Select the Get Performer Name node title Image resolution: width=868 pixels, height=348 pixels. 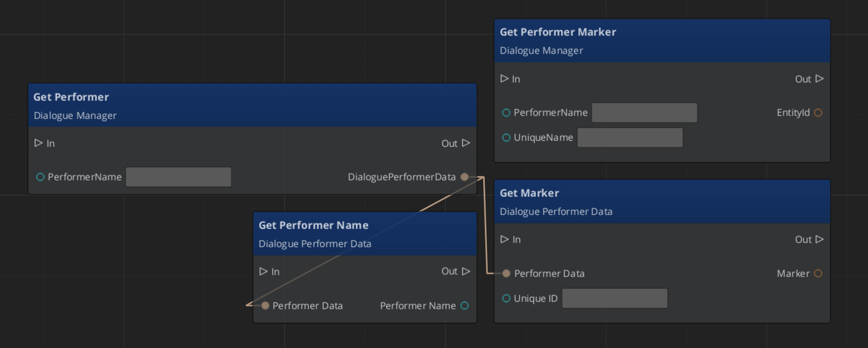tap(314, 225)
